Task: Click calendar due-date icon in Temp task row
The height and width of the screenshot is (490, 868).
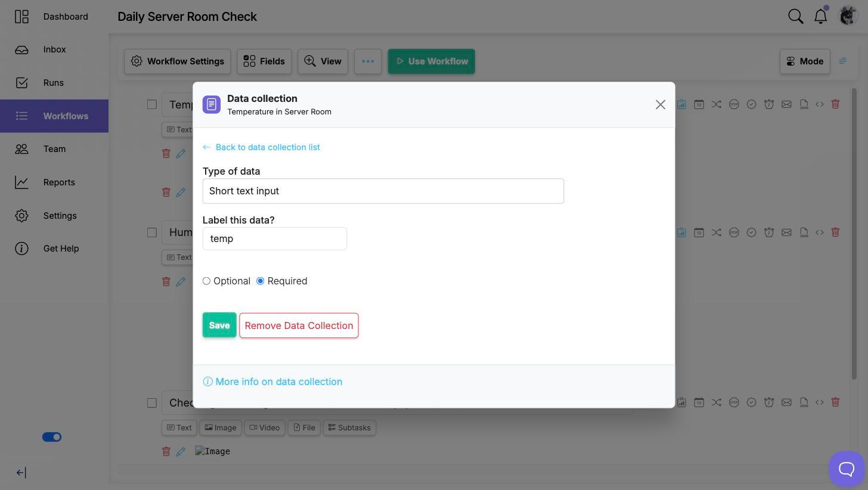Action: (699, 104)
